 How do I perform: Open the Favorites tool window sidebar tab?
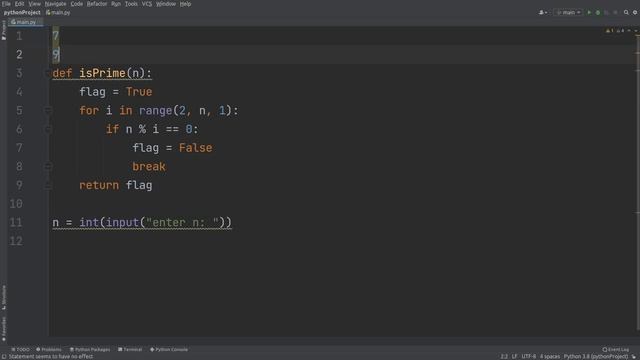[x=4, y=329]
